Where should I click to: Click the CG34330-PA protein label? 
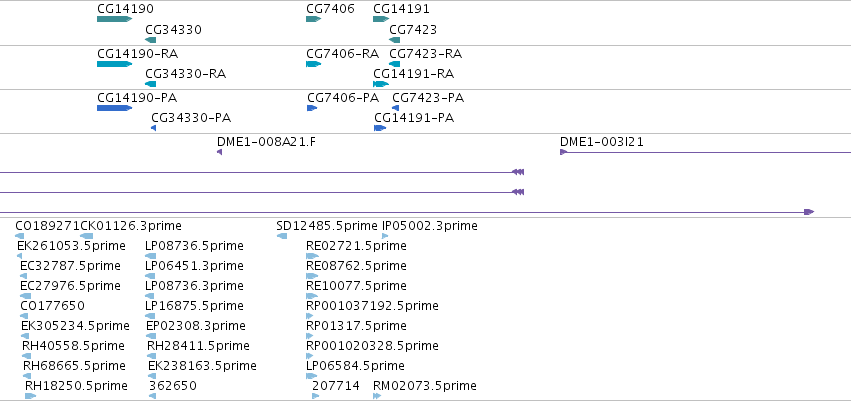tap(191, 118)
